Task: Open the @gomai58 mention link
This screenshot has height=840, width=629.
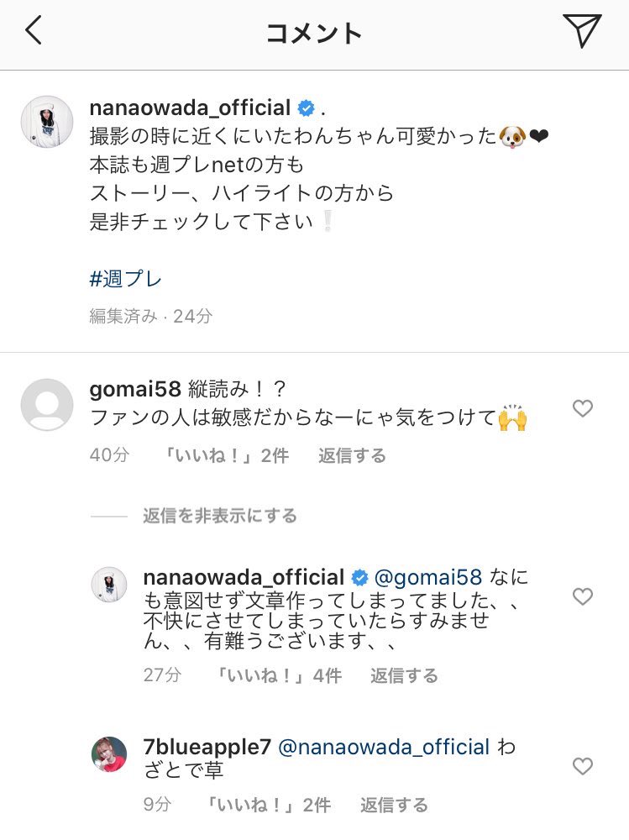Action: (428, 577)
